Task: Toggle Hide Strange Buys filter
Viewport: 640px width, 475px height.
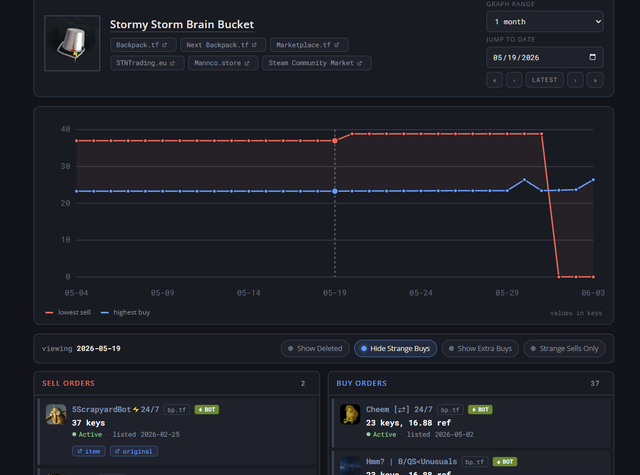Action: pyautogui.click(x=396, y=348)
